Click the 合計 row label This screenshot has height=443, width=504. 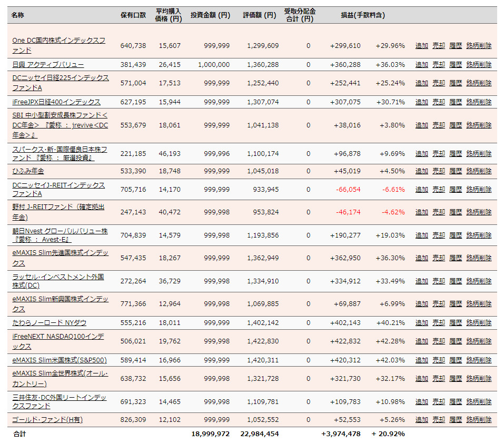19,434
